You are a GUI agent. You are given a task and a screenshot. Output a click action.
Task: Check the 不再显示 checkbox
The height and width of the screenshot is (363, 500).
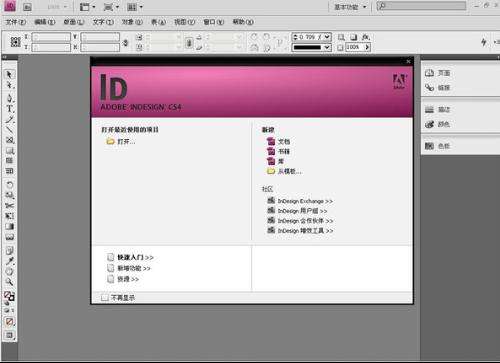[x=104, y=297]
